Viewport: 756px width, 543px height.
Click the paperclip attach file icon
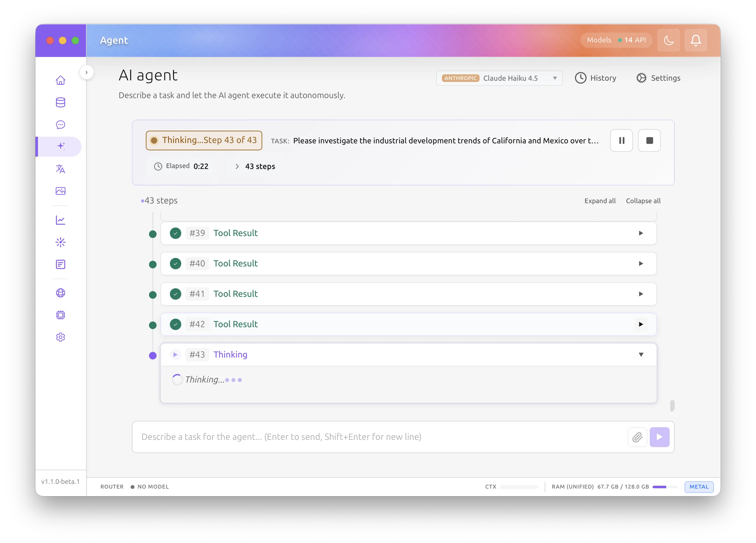pyautogui.click(x=637, y=437)
